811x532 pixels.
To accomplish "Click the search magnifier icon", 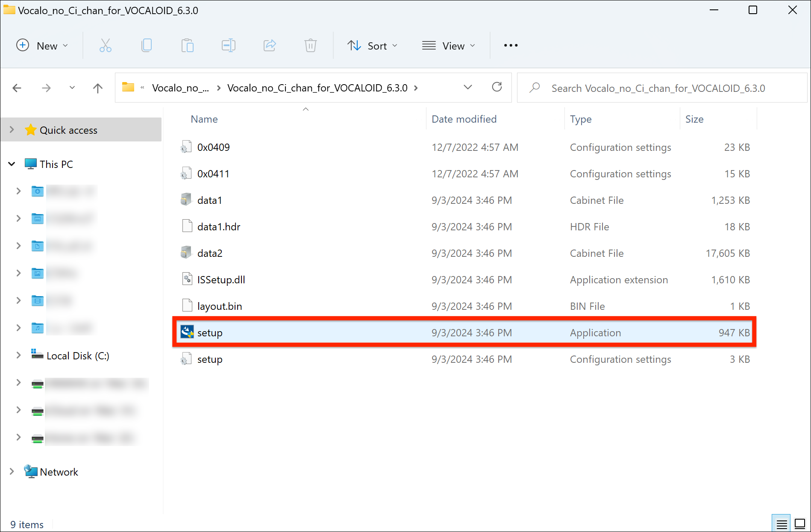I will tap(535, 88).
